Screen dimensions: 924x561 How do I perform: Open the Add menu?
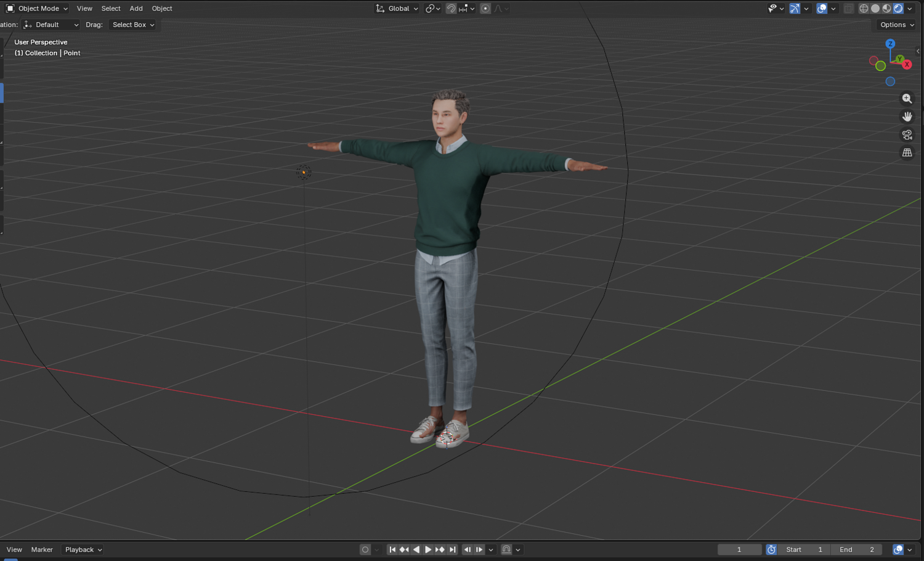[136, 9]
